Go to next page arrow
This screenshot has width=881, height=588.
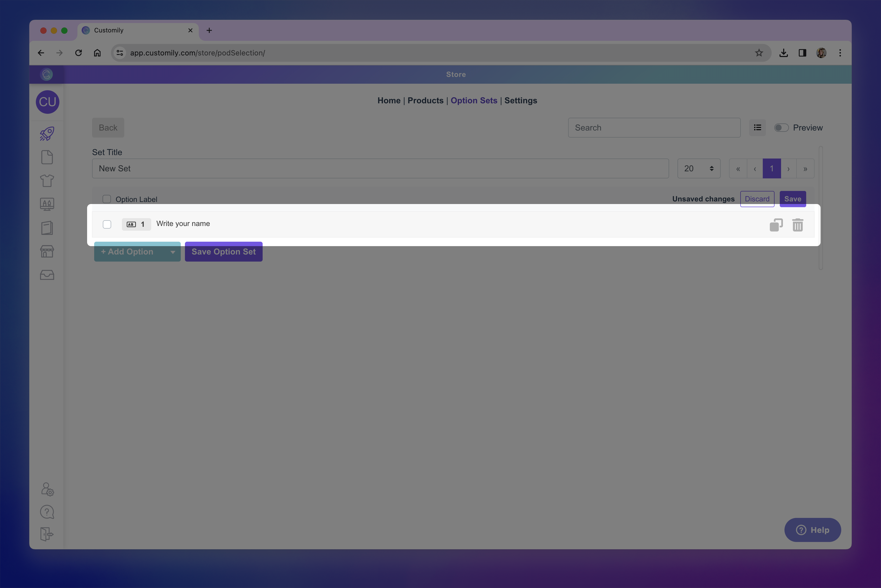(x=788, y=169)
